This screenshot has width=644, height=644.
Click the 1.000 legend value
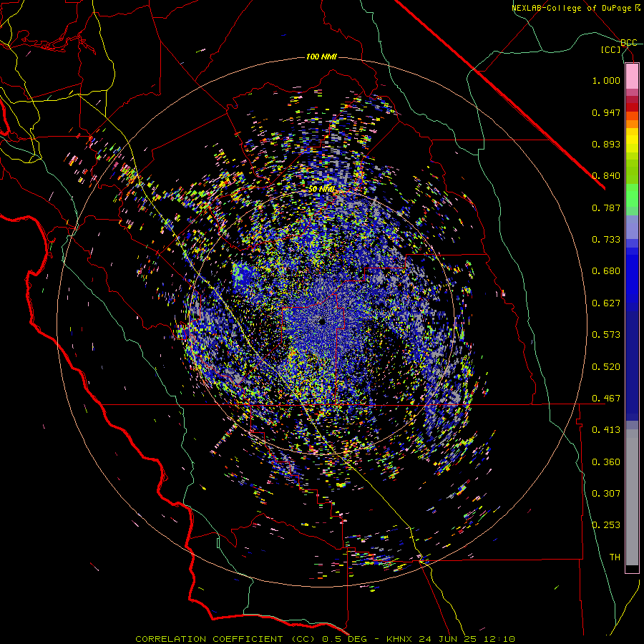pyautogui.click(x=606, y=81)
